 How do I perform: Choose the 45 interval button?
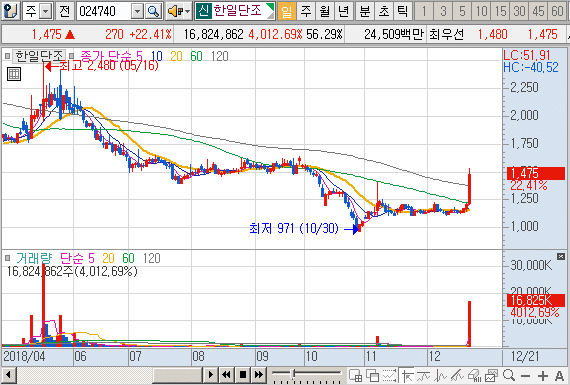538,11
